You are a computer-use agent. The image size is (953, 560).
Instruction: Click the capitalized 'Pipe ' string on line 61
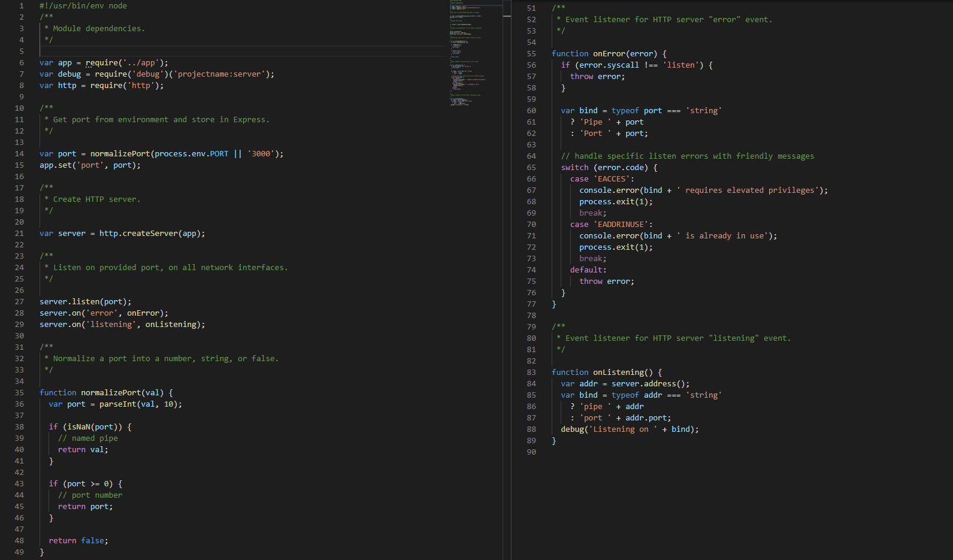[595, 122]
